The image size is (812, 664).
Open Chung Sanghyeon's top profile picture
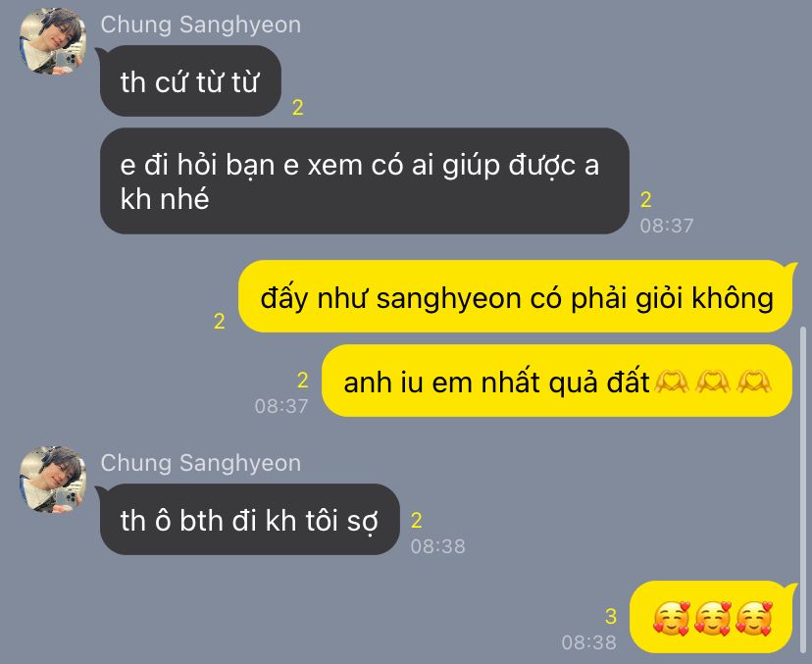tap(53, 41)
